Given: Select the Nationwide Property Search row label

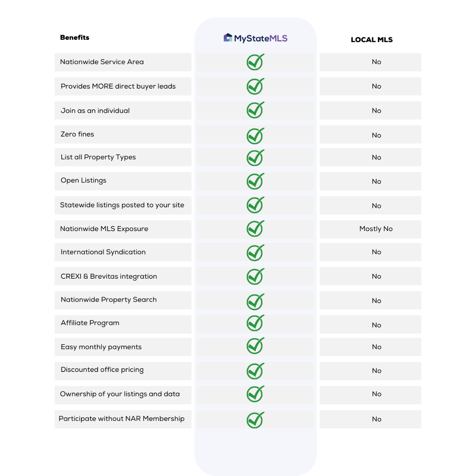Looking at the screenshot, I should tap(108, 300).
